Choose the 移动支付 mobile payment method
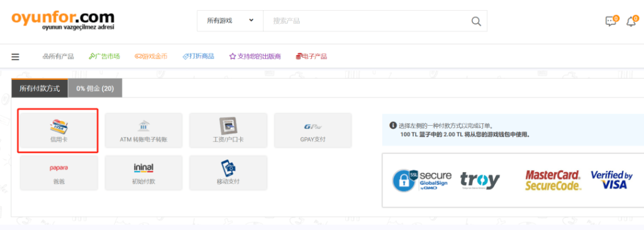Image resolution: width=644 pixels, height=230 pixels. click(228, 172)
